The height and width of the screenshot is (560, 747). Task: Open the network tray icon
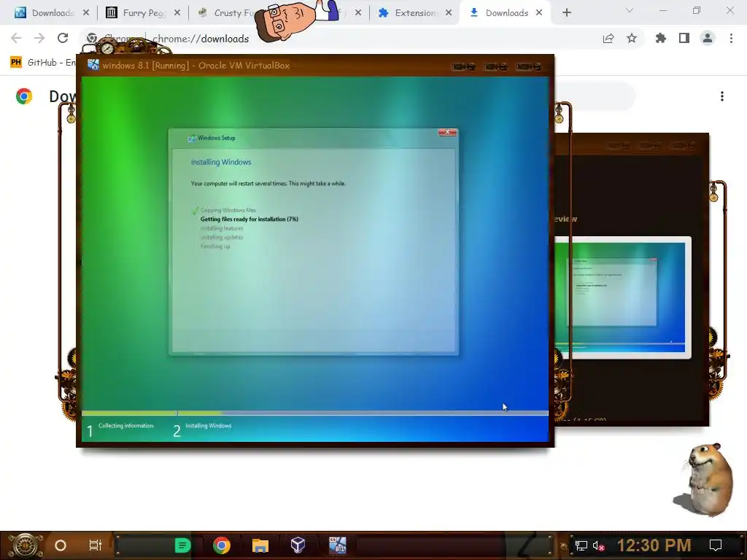581,545
